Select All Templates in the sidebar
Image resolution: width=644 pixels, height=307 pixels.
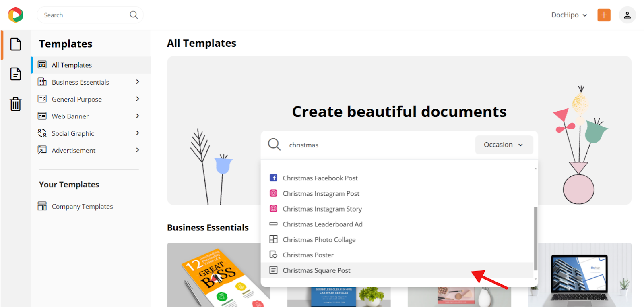(91, 65)
